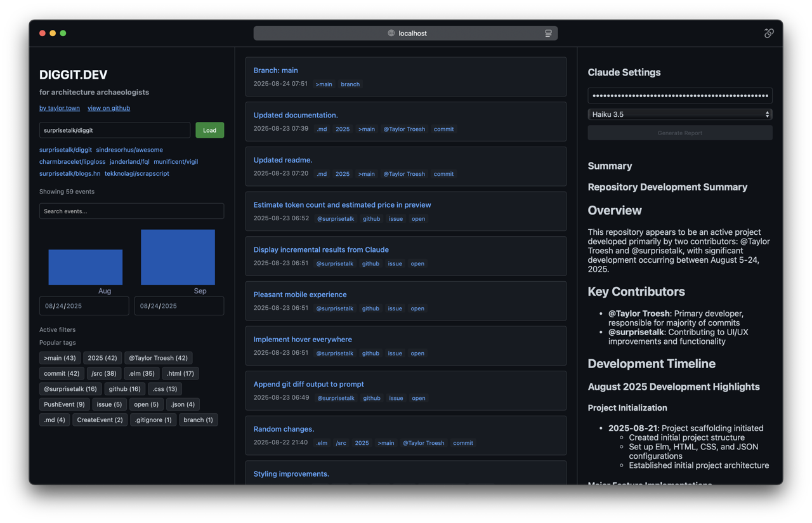Click the link icon in the top-right corner
This screenshot has width=812, height=523.
pyautogui.click(x=769, y=33)
